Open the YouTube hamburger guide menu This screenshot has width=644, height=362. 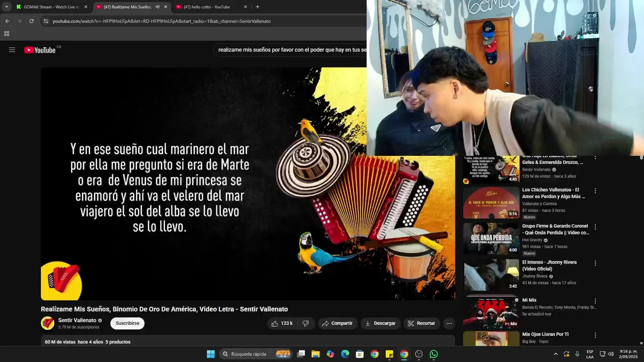[x=12, y=50]
